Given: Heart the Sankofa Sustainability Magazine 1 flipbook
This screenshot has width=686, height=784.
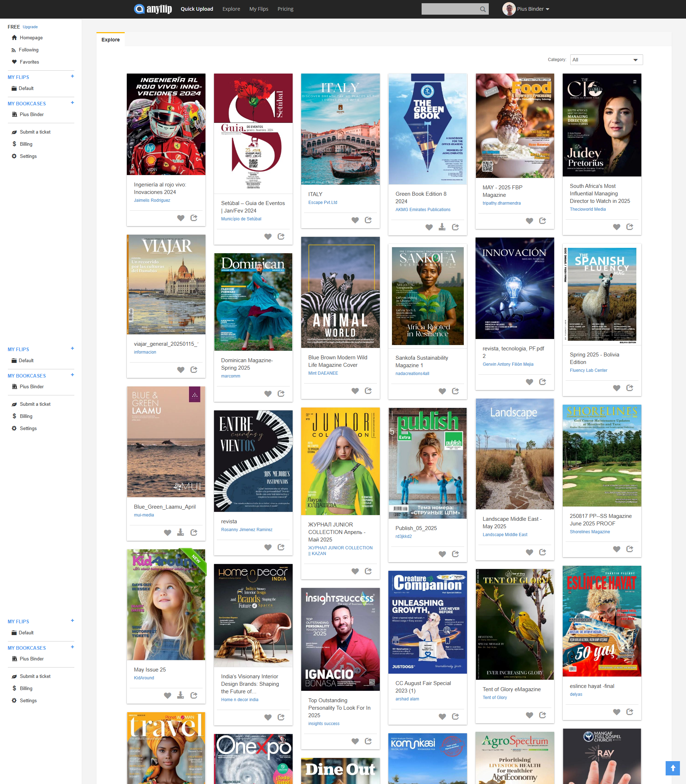Looking at the screenshot, I should click(x=442, y=391).
